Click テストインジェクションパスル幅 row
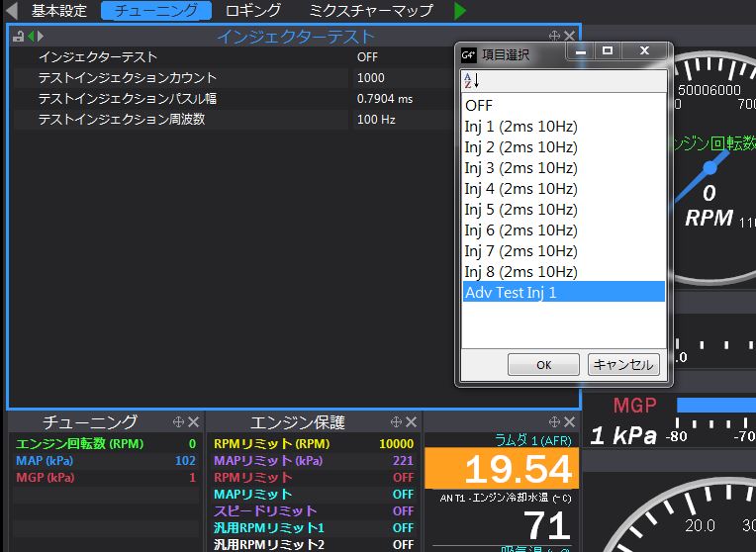The image size is (756, 552). click(x=181, y=98)
